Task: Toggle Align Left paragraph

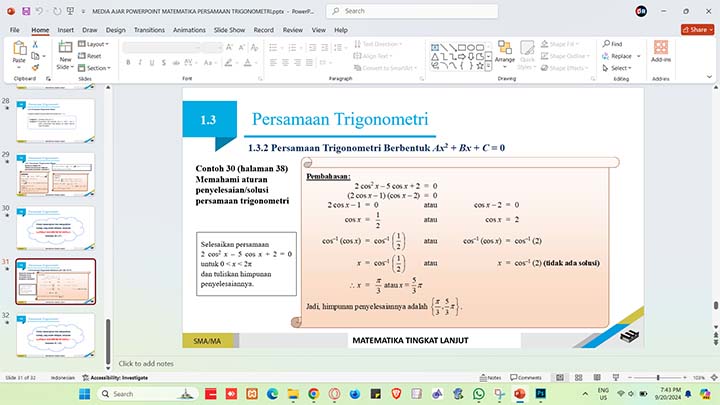Action: pyautogui.click(x=273, y=62)
